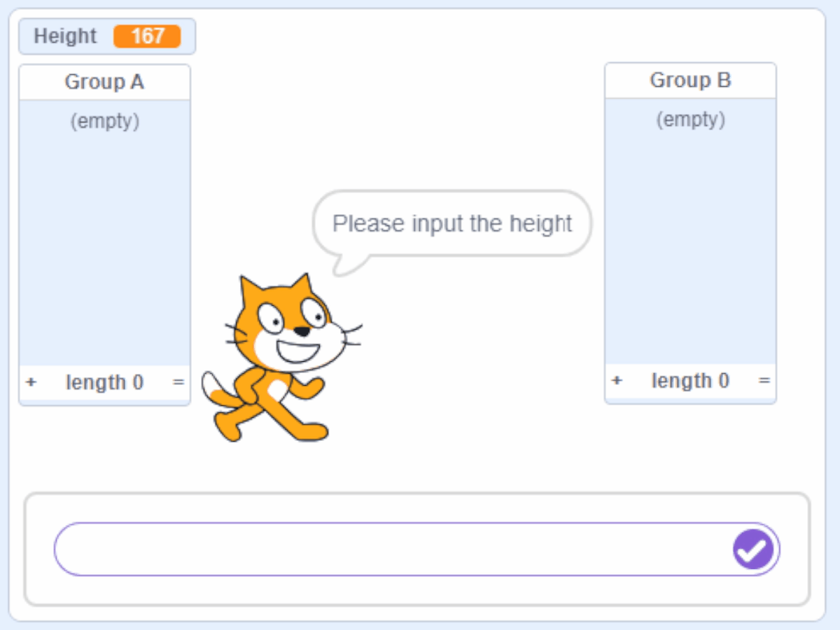Click the orange 167 Height value badge
The height and width of the screenshot is (630, 840).
point(147,36)
